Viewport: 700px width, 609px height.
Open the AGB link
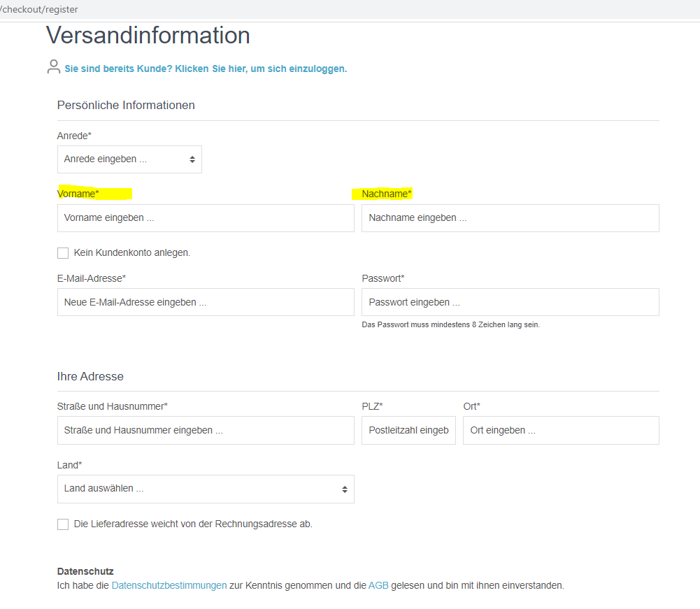point(378,585)
